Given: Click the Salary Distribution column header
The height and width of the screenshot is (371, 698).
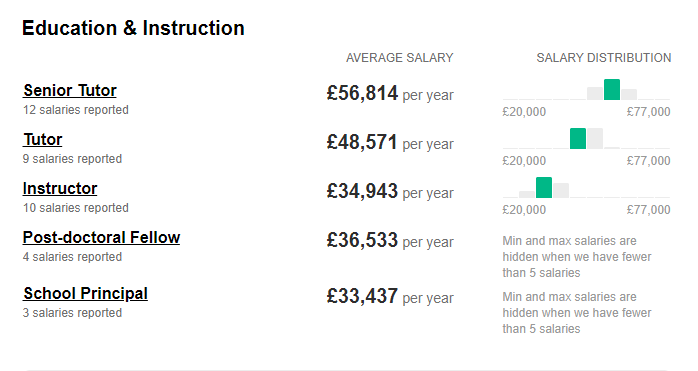Looking at the screenshot, I should 604,58.
